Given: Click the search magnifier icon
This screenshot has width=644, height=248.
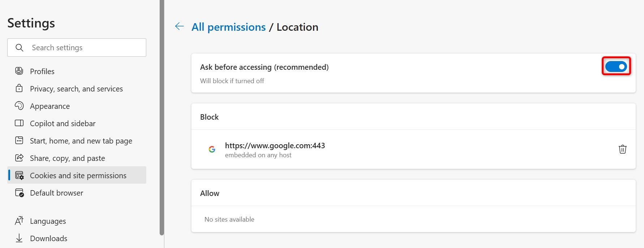Looking at the screenshot, I should coord(20,48).
